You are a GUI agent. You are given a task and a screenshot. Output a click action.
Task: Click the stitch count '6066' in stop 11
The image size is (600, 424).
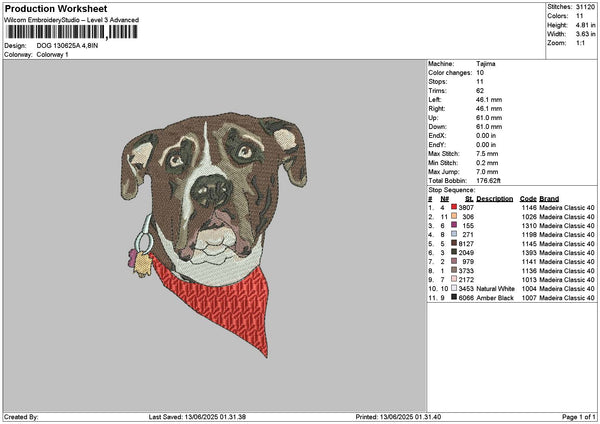click(x=466, y=298)
